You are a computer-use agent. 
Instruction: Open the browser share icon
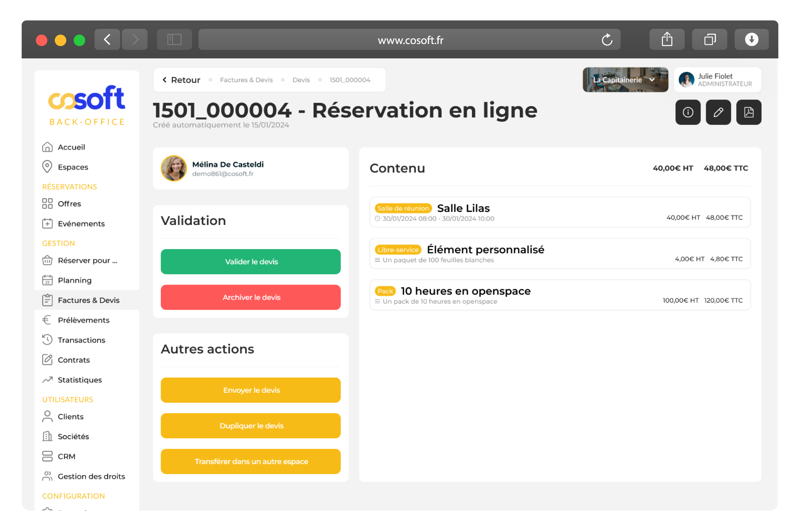(667, 40)
